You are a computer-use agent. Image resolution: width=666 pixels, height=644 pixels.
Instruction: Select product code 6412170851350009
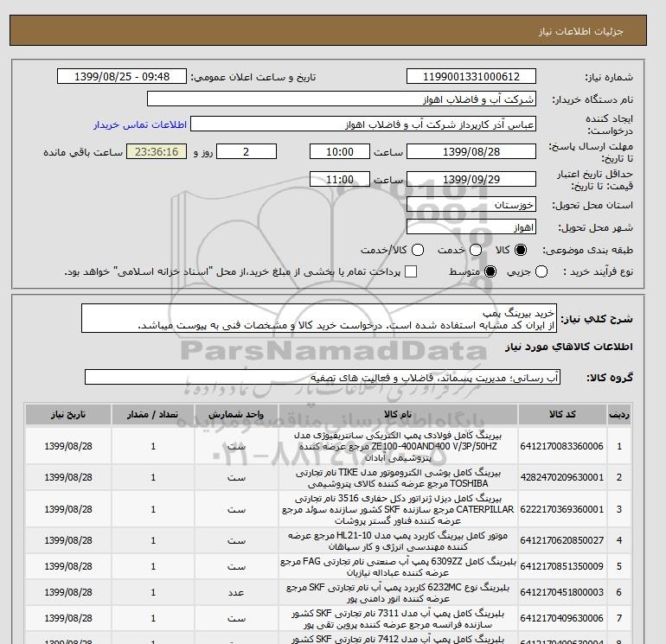[x=562, y=566]
